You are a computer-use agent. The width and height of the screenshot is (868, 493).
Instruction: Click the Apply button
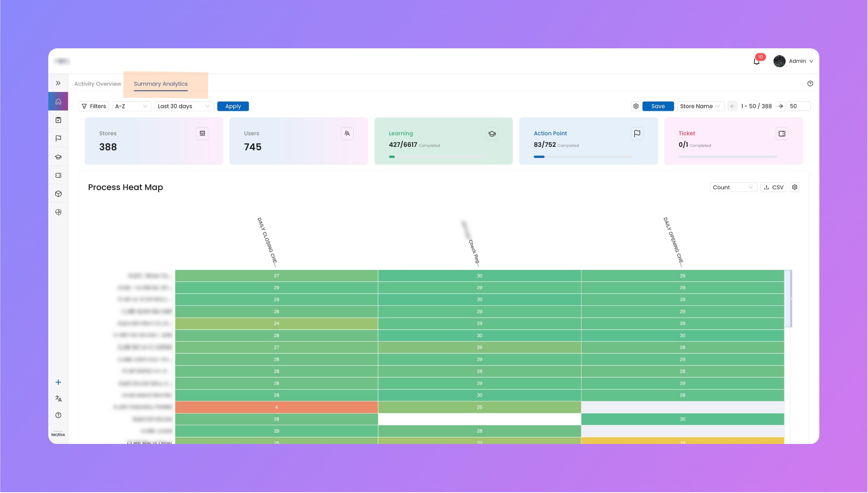233,106
